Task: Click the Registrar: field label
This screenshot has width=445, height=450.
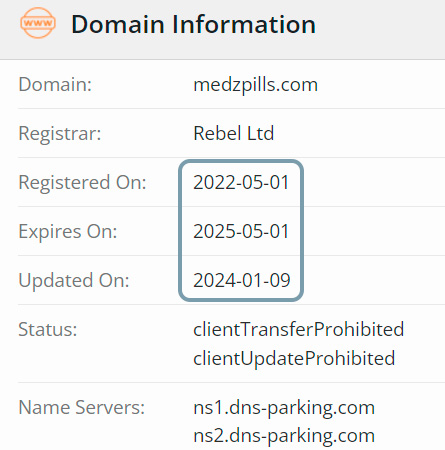Action: pos(60,134)
